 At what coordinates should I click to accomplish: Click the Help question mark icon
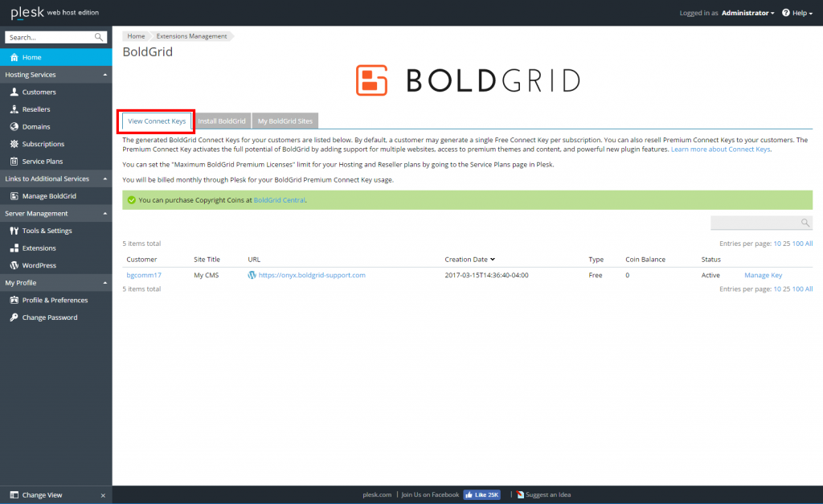(x=786, y=13)
